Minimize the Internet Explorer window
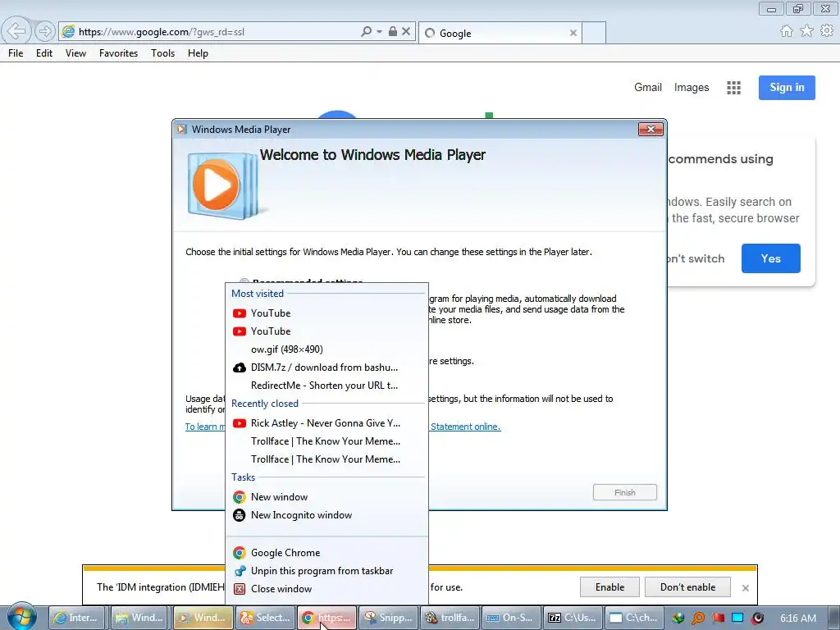840x630 pixels. tap(771, 8)
